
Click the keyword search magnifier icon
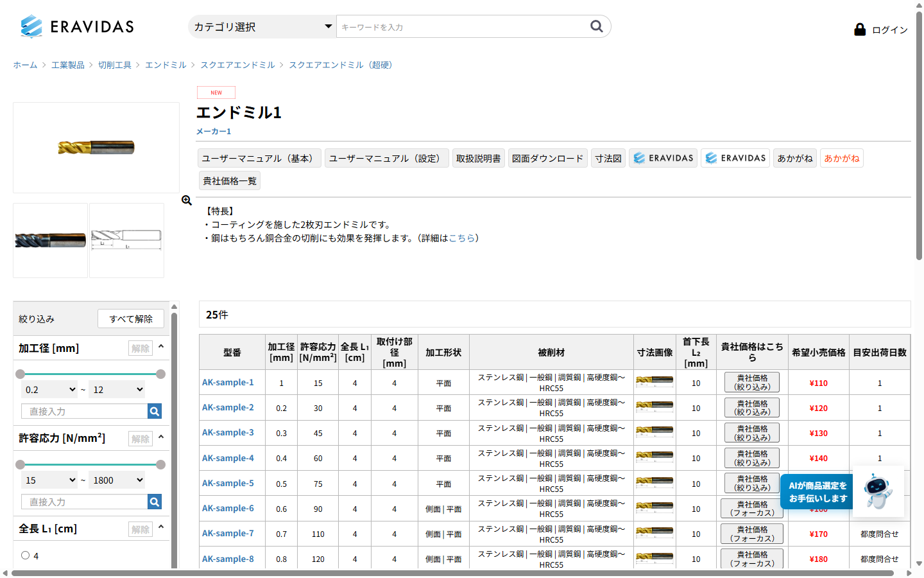pyautogui.click(x=596, y=26)
